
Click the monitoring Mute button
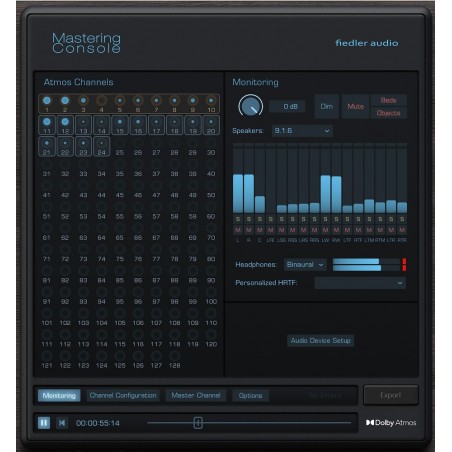[356, 106]
